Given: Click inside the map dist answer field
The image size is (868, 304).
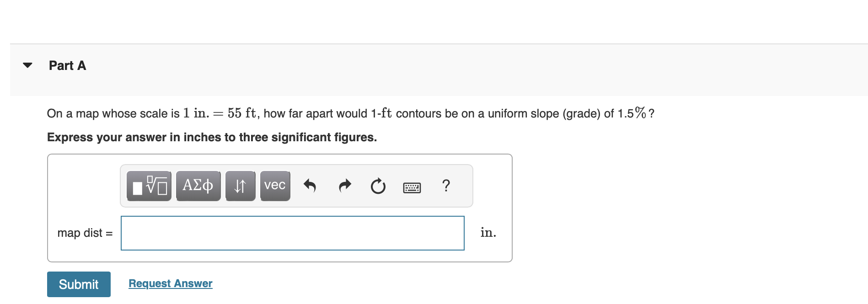Looking at the screenshot, I should pyautogui.click(x=292, y=233).
